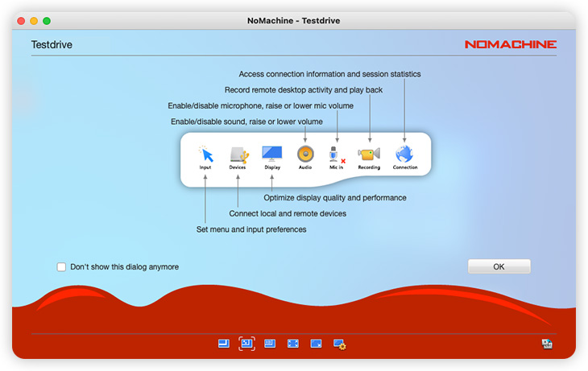Click the highlighted bracketed resize-screen toolbar icon
Image resolution: width=588 pixels, height=371 pixels.
(x=246, y=344)
